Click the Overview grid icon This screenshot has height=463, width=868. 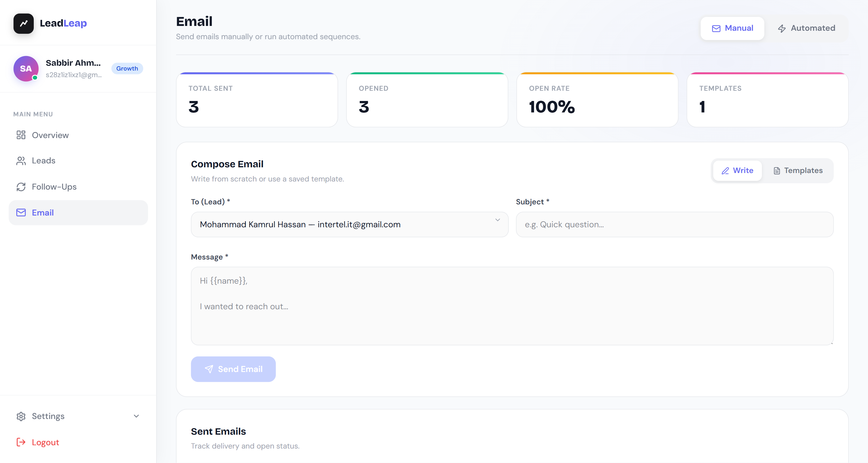(x=21, y=135)
